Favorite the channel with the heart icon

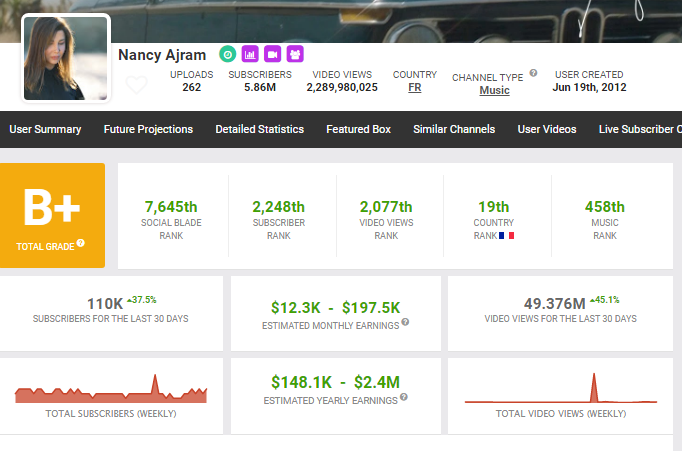(x=136, y=85)
